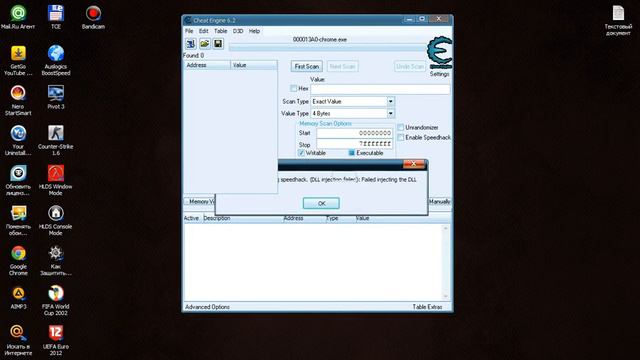640x360 pixels.
Task: Launch Counter-Strike 1.6 desktop icon
Action: [56, 140]
